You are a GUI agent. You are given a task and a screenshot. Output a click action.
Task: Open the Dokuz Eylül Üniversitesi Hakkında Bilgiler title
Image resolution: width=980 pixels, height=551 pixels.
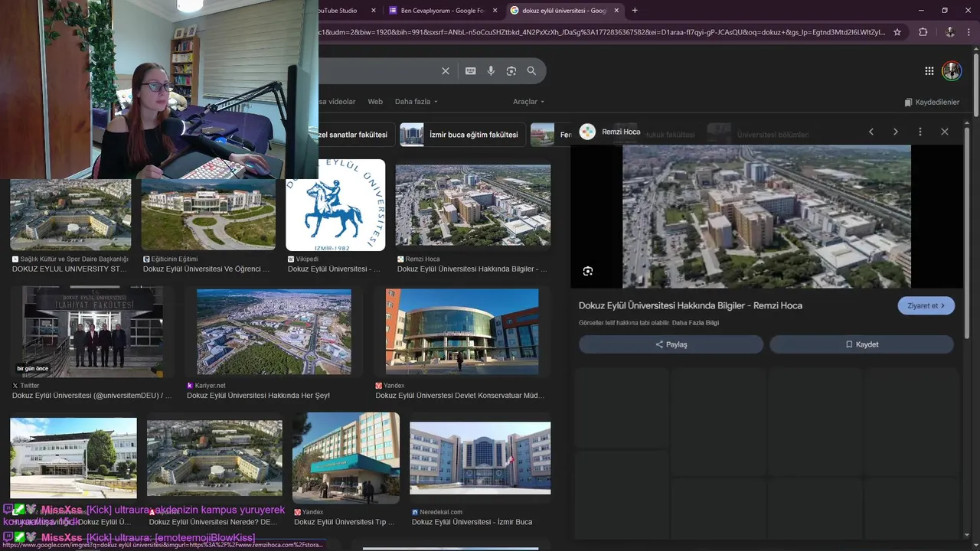point(691,305)
